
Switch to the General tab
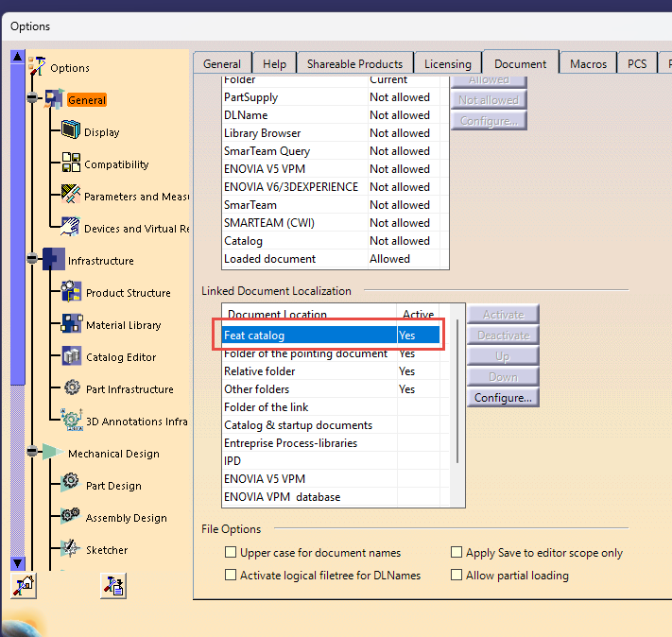222,64
